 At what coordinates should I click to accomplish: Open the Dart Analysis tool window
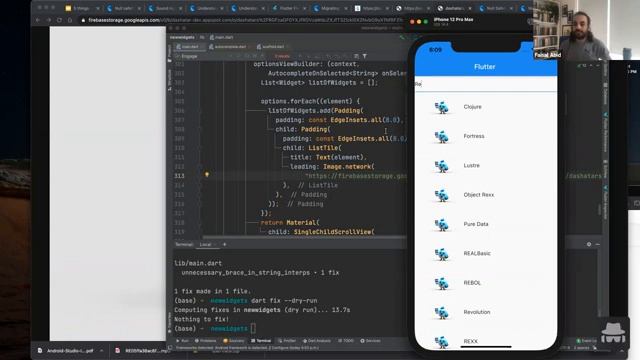(317, 341)
